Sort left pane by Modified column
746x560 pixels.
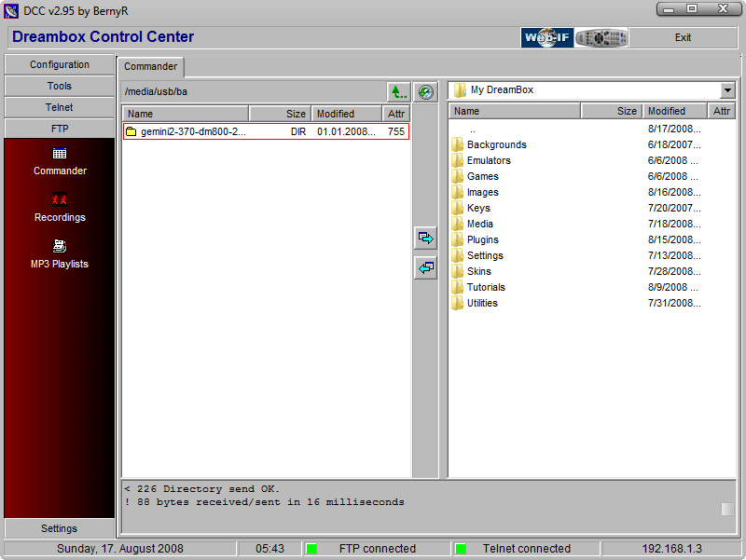[347, 114]
